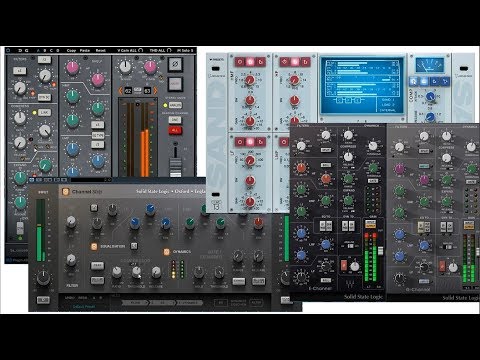Click Reset in gray console toolbar
The height and width of the screenshot is (360, 480).
[101, 50]
